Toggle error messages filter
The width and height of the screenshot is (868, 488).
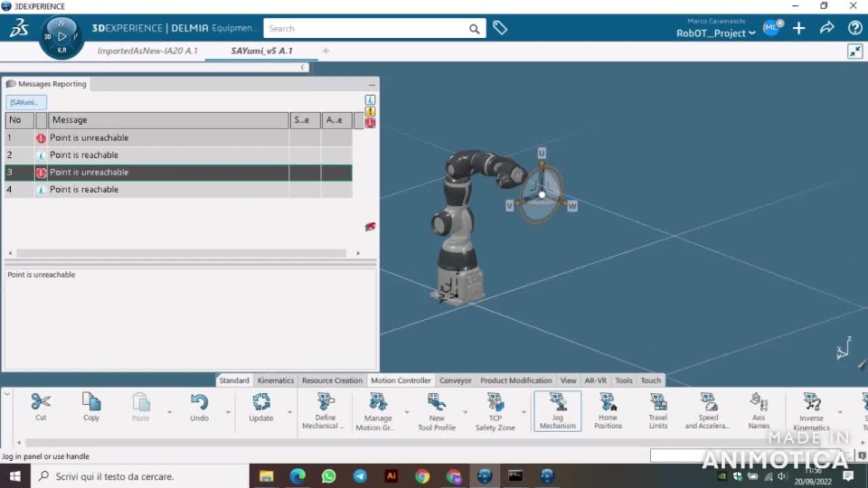point(370,123)
